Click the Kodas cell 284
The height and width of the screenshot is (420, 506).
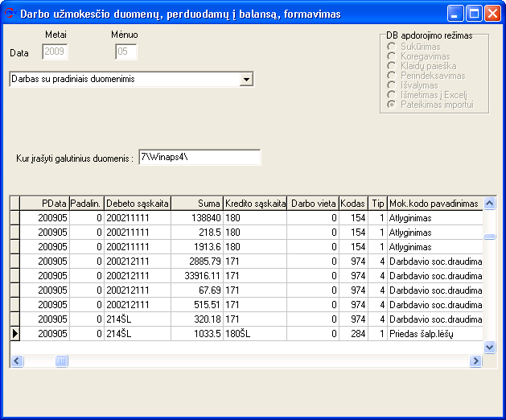(353, 333)
